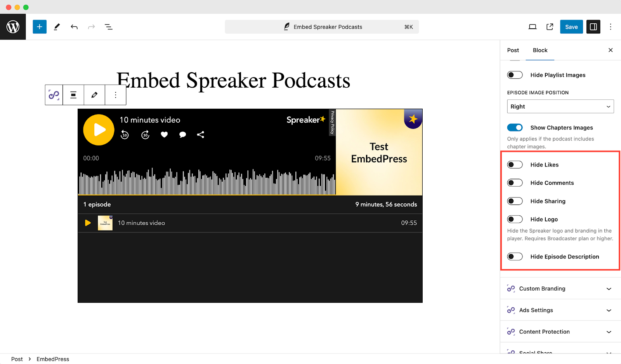Viewport: 621px width, 364px height.
Task: Open block toolbar three-dot options
Action: (116, 95)
